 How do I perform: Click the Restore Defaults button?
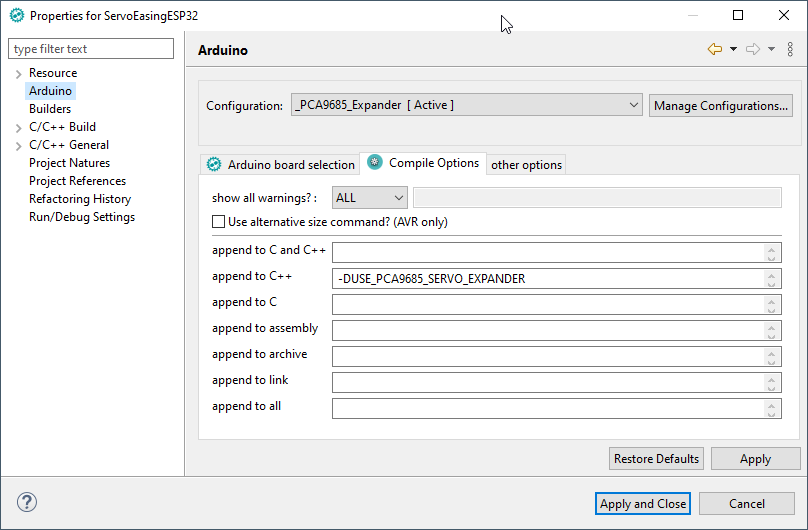656,459
